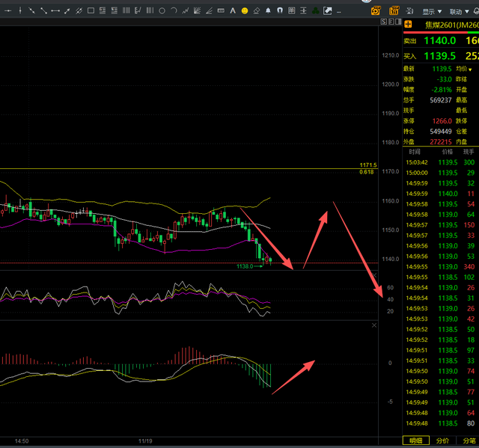
Task: Open more drawing tools ellipsis
Action: [x=339, y=12]
